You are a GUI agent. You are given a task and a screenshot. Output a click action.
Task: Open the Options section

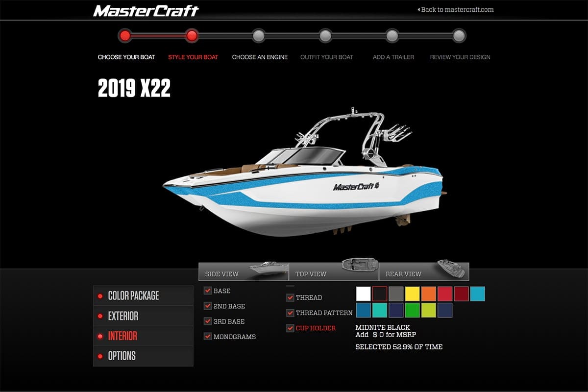[143, 356]
